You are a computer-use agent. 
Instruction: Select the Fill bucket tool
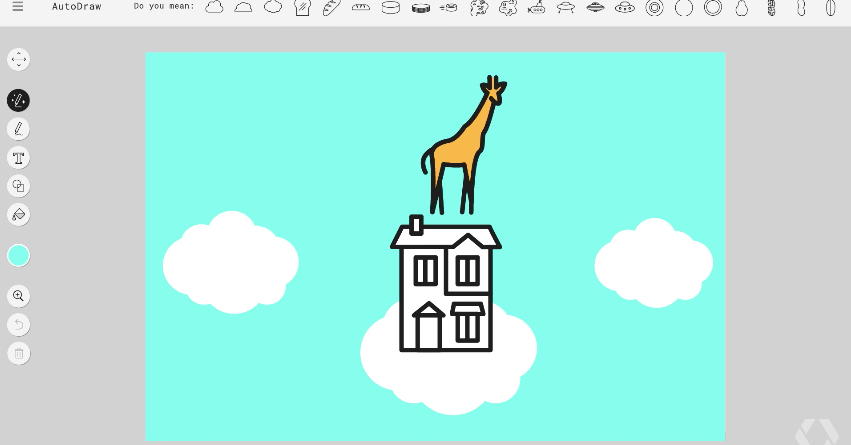18,214
